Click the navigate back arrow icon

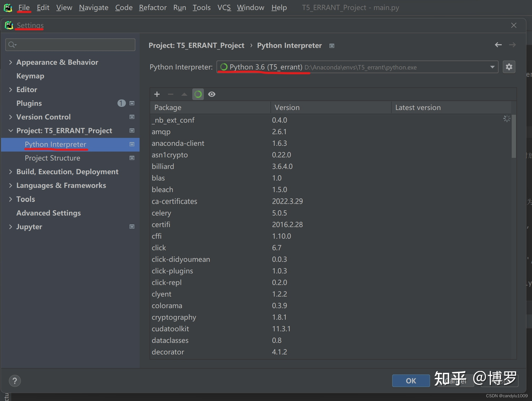pos(498,46)
